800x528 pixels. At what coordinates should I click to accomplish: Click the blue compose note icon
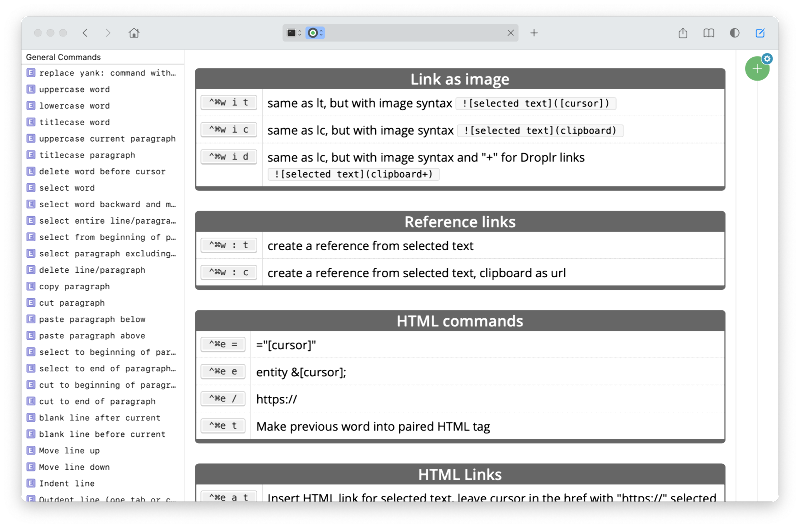click(760, 33)
